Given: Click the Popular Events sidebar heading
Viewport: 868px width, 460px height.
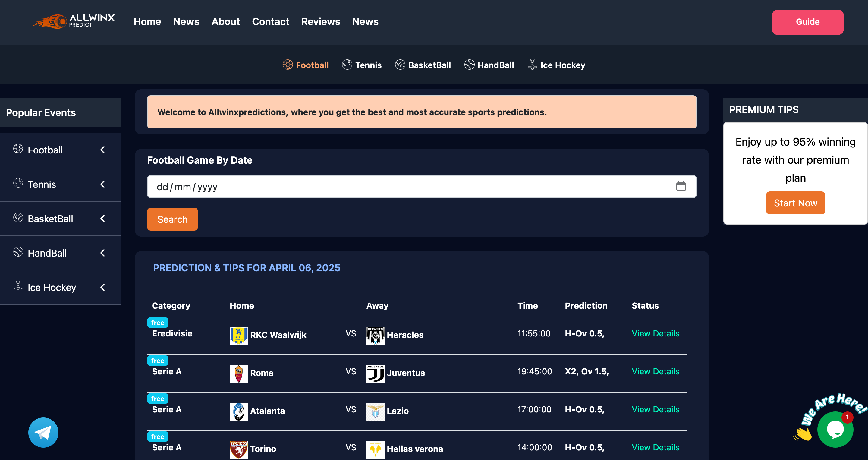Looking at the screenshot, I should (x=41, y=112).
